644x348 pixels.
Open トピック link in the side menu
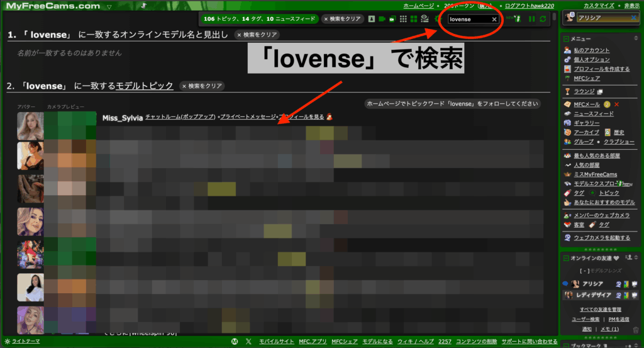coord(609,193)
